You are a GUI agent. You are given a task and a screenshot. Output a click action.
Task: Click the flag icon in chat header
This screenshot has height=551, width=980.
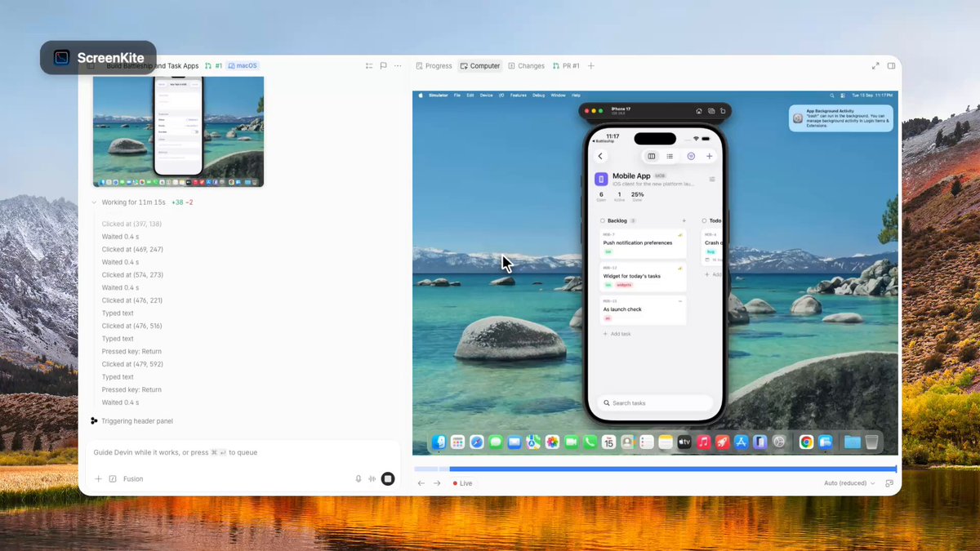click(x=383, y=66)
